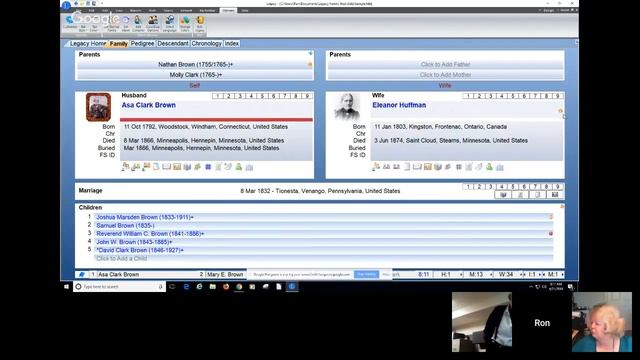The width and height of the screenshot is (640, 360).
Task: Click the Exit Legacy ribbon icon
Action: (200, 24)
